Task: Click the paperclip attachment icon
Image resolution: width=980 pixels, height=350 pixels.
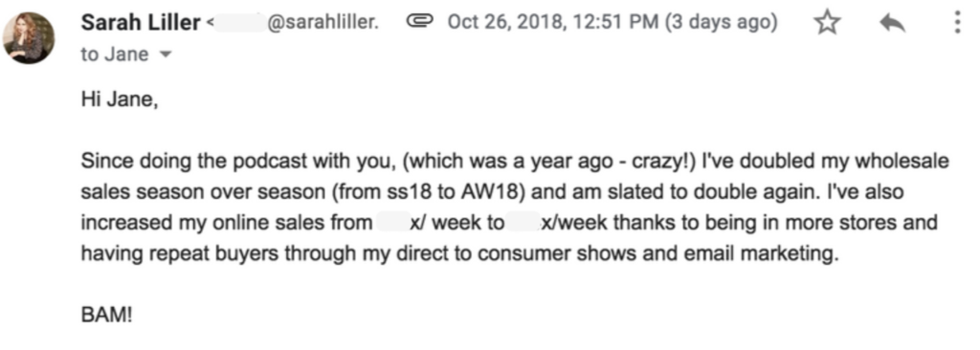Action: 420,23
